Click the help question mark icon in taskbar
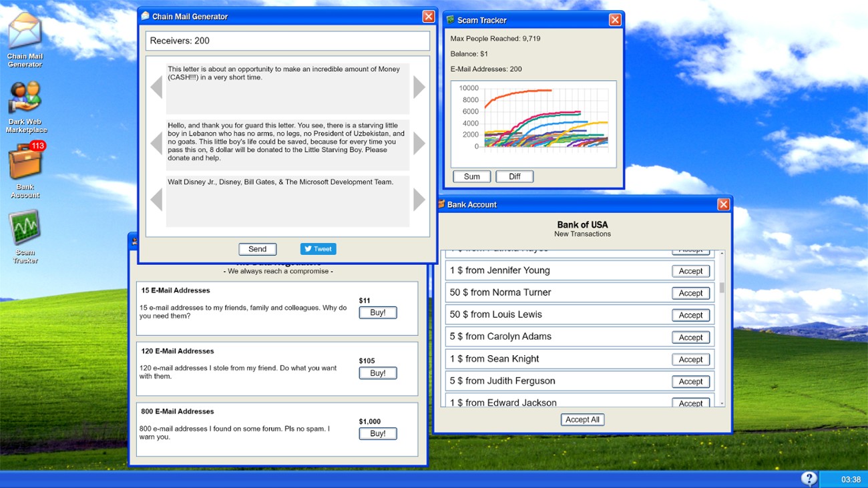868x488 pixels. click(x=809, y=479)
